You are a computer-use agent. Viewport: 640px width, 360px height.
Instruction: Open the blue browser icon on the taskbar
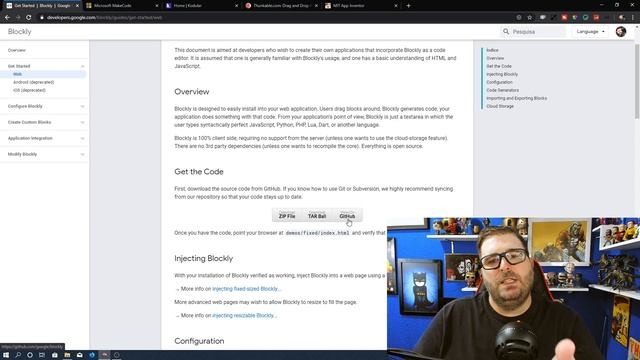(x=92, y=355)
